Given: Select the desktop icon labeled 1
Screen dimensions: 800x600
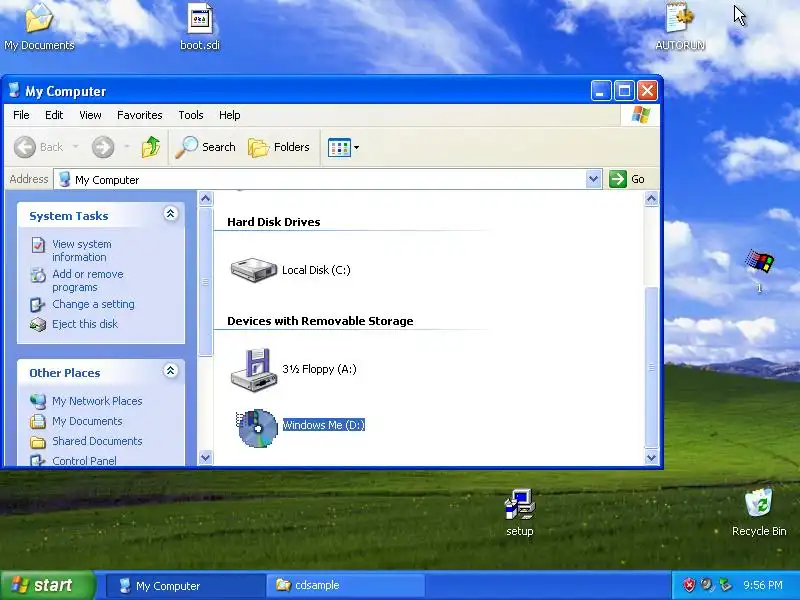Looking at the screenshot, I should 759,271.
